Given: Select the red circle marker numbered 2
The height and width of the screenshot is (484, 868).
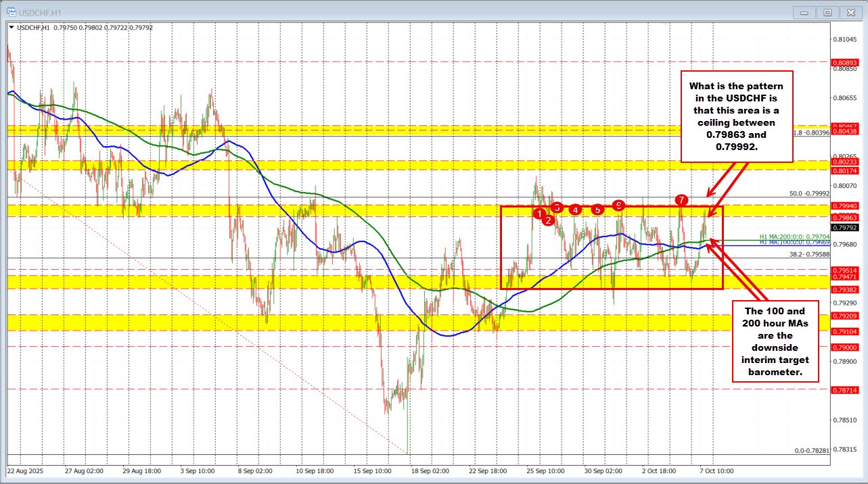Looking at the screenshot, I should [548, 220].
